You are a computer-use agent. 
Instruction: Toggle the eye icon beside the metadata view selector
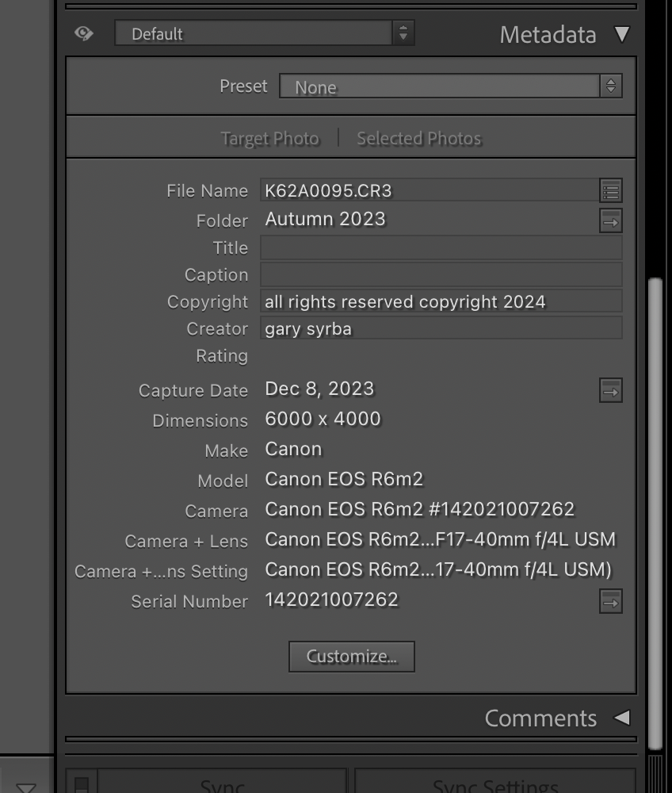pos(85,33)
